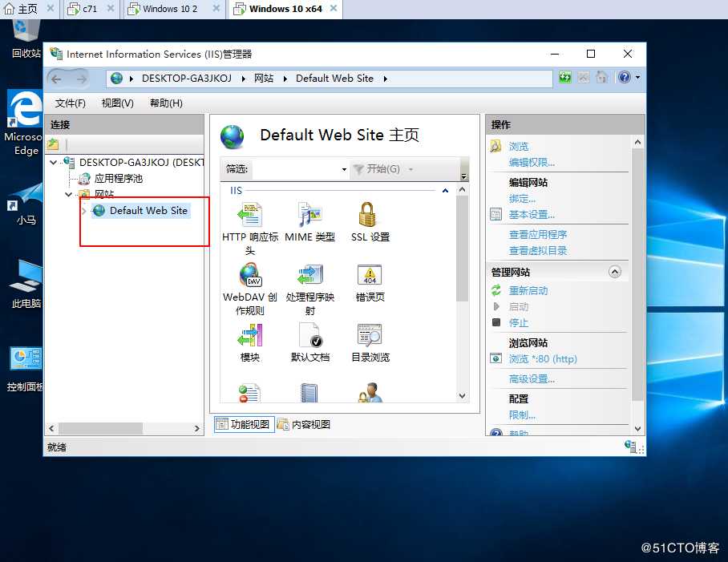Screen dimensions: 728x562
Task: Expand the address bar arrow after Default Web Site
Action: [386, 79]
